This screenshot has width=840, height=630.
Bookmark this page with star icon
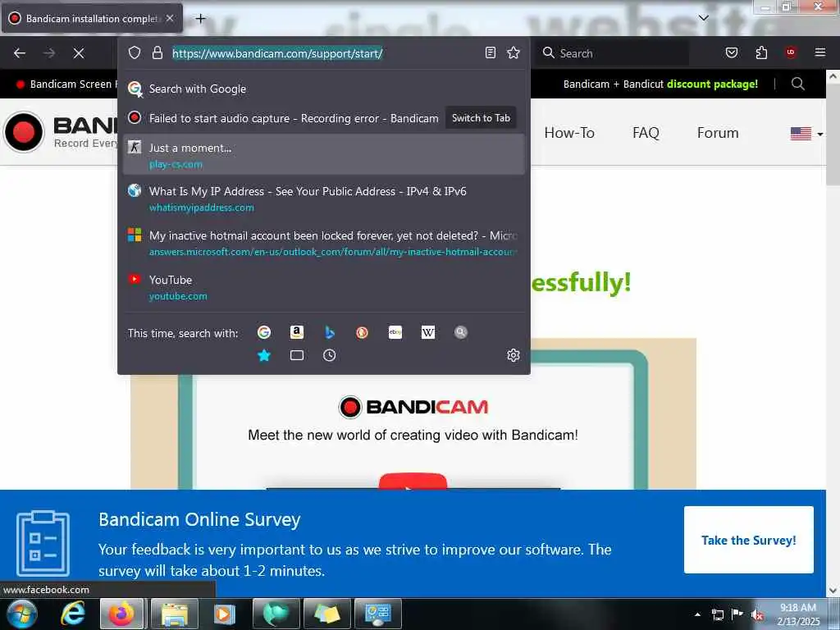click(x=514, y=52)
